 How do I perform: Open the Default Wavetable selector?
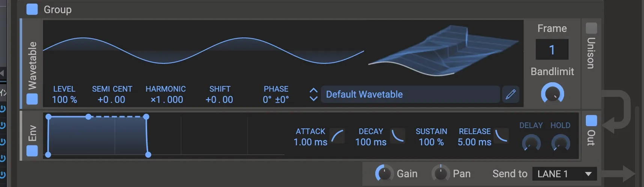click(410, 94)
